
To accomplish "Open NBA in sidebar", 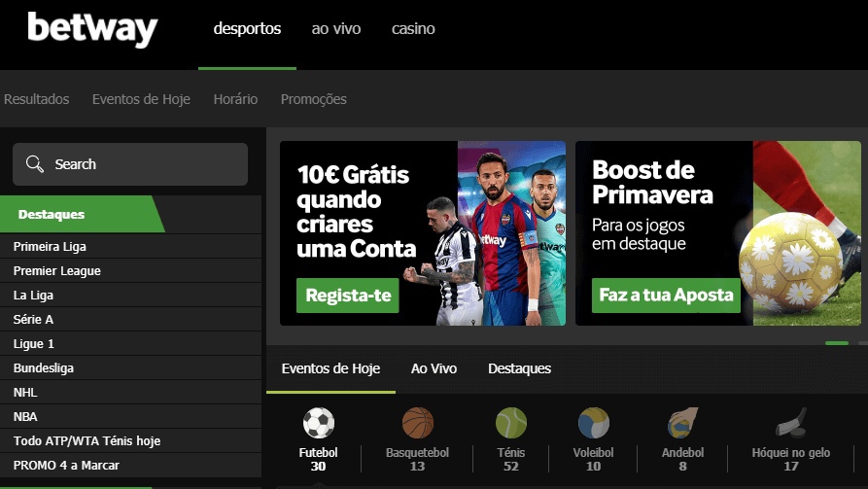I will pos(130,416).
